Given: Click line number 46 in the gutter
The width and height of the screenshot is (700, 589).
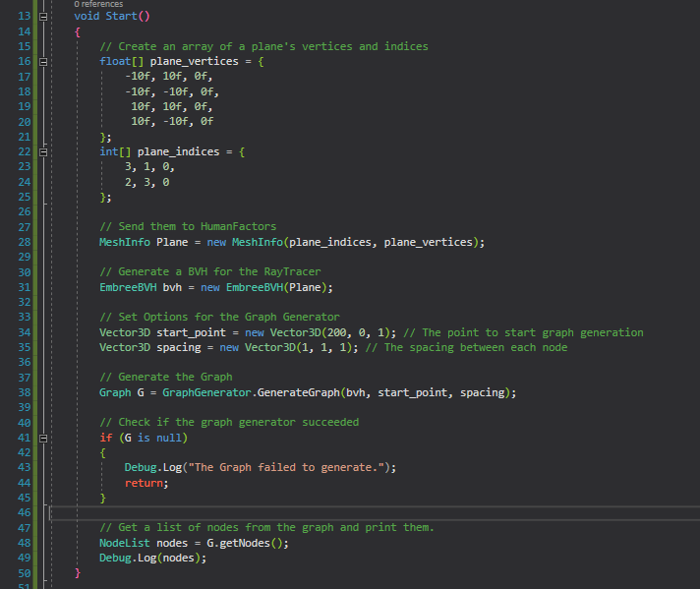Looking at the screenshot, I should pyautogui.click(x=25, y=512).
